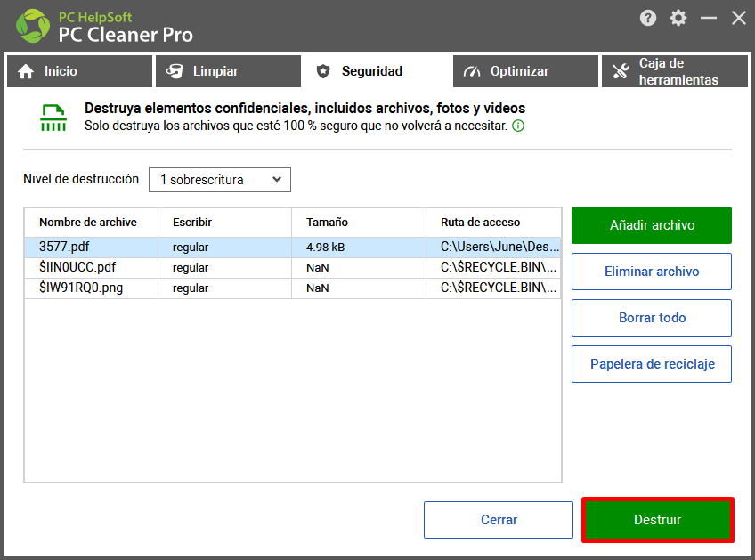The height and width of the screenshot is (560, 755).
Task: Click the Añadir archivo button
Action: tap(652, 225)
